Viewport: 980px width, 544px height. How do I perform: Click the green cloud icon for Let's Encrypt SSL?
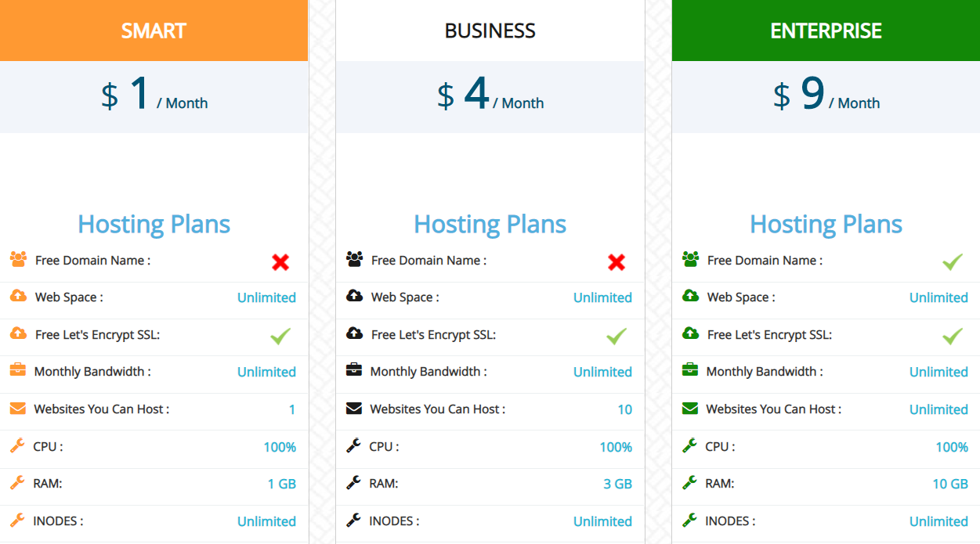[x=690, y=333]
